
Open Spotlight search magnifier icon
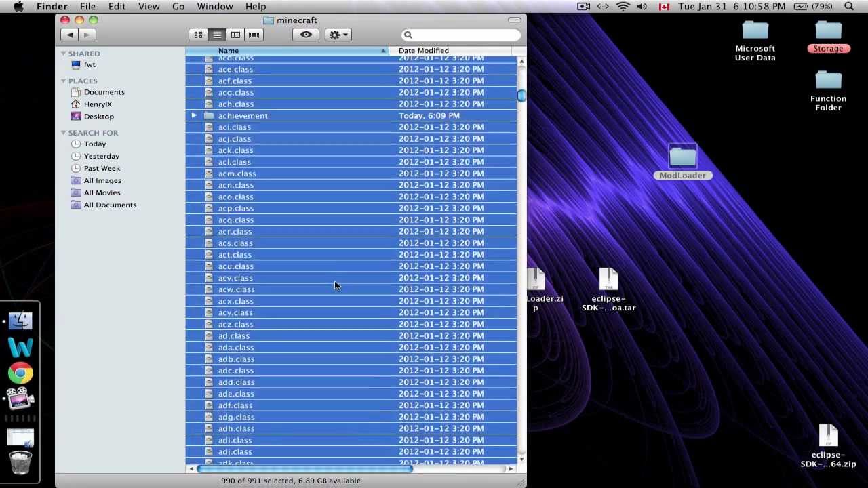(x=849, y=6)
